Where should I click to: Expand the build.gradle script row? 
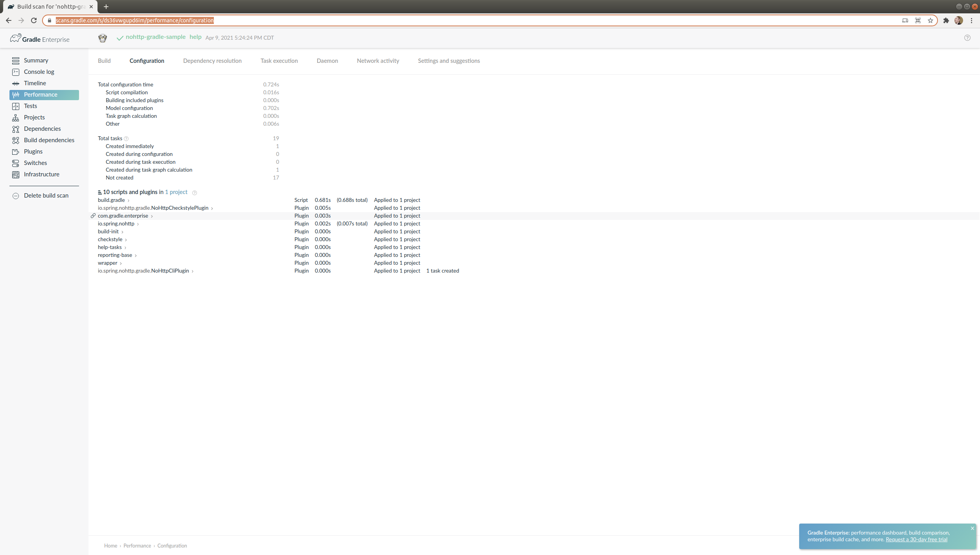(x=128, y=200)
